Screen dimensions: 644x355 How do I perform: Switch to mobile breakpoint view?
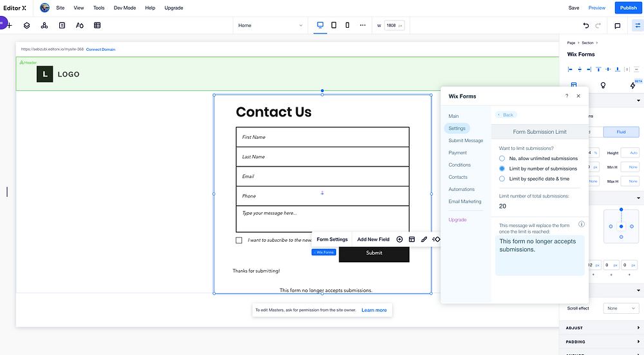[x=348, y=25]
